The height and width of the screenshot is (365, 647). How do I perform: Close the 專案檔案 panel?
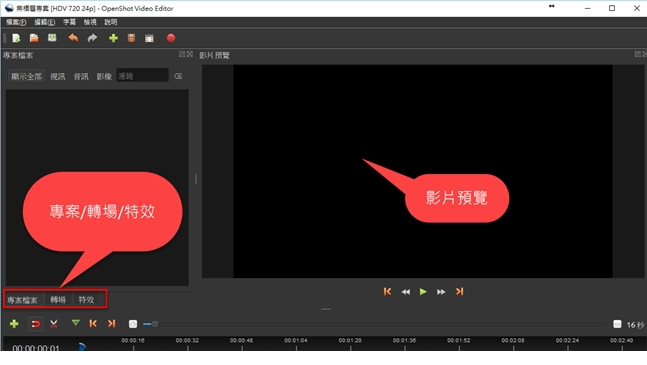(189, 54)
